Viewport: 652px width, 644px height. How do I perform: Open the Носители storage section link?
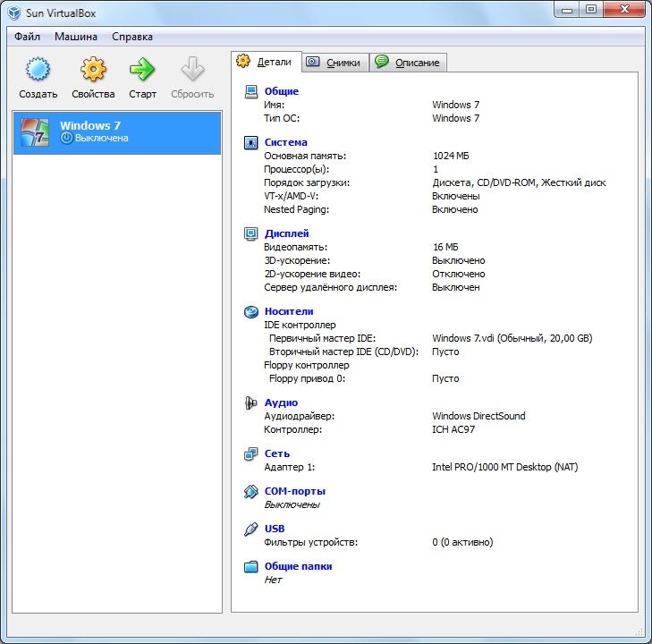point(288,311)
